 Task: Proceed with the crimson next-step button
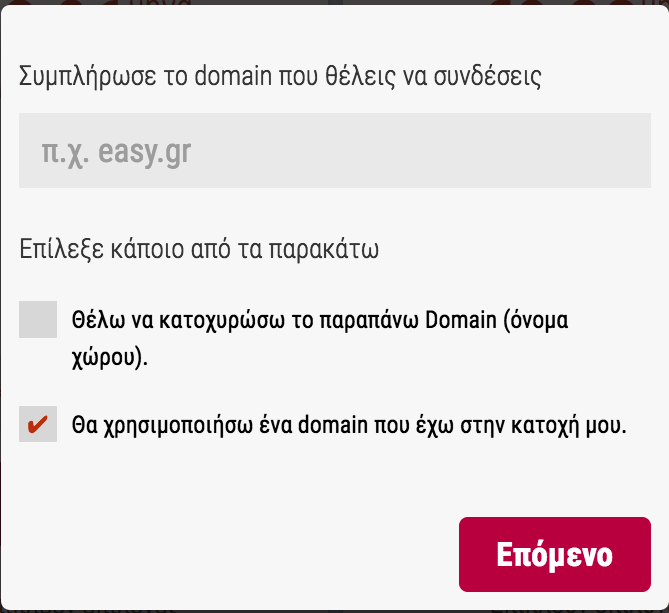554,554
